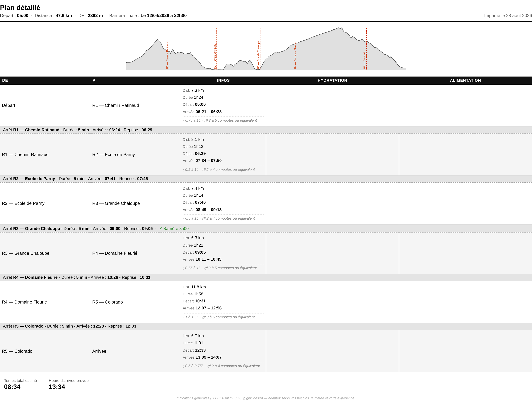
Task: Click the Distance 47.6 km value in header
Action: click(x=64, y=16)
